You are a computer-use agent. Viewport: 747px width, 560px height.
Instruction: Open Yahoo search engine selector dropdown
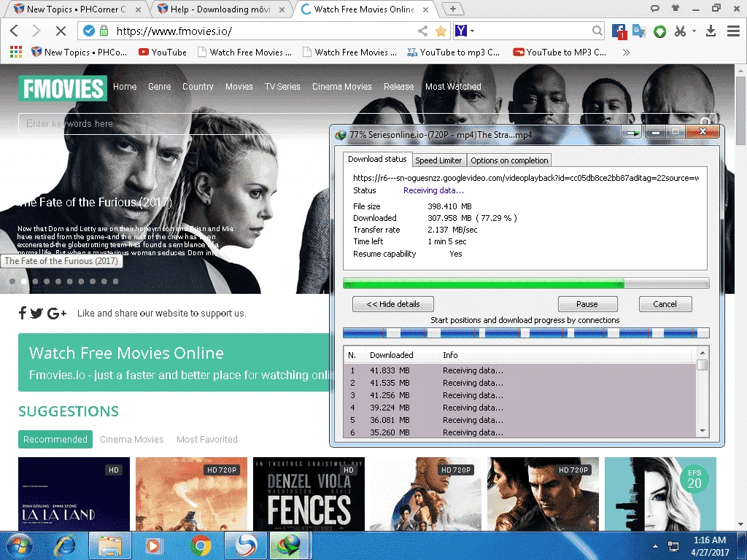coord(465,31)
